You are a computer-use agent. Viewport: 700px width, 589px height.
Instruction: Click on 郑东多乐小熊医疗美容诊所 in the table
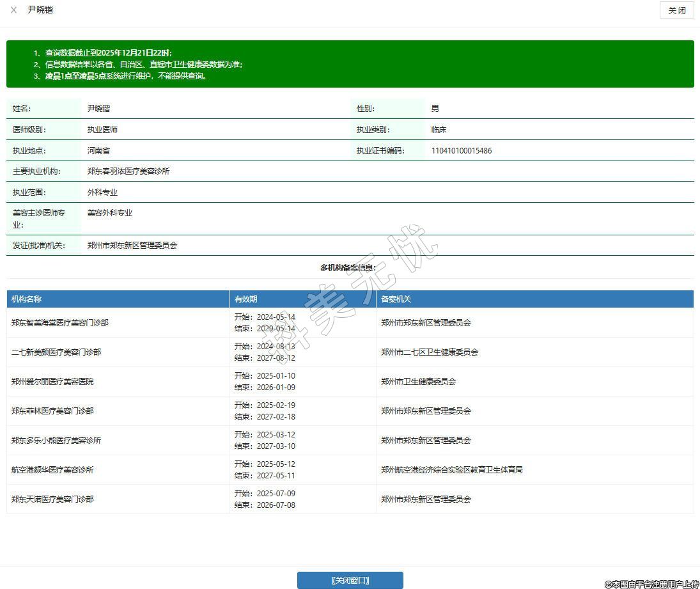[56, 441]
